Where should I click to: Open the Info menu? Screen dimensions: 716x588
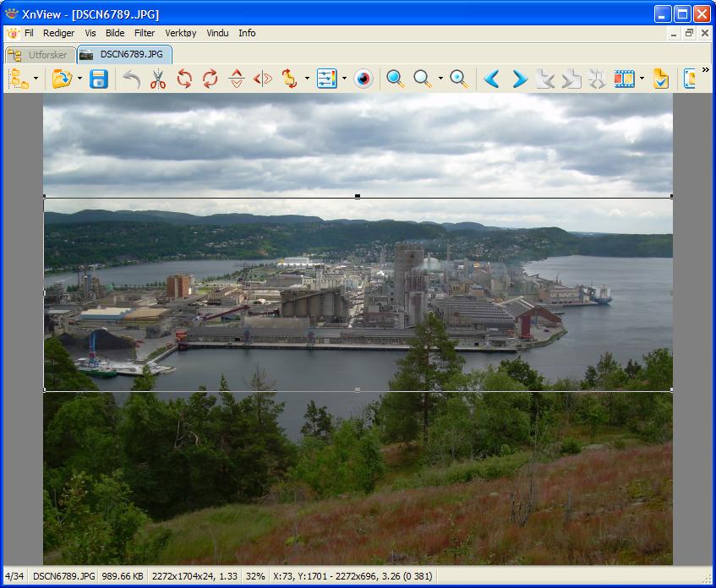[247, 33]
